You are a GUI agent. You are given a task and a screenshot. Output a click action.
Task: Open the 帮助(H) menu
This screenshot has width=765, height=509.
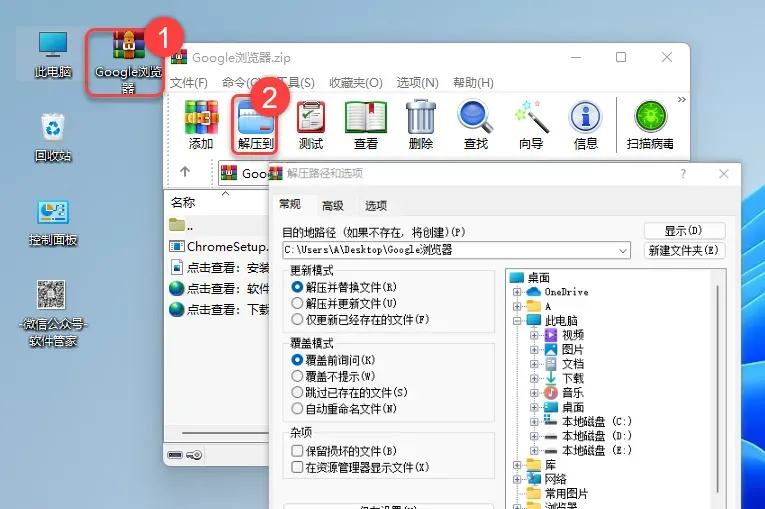(x=473, y=82)
